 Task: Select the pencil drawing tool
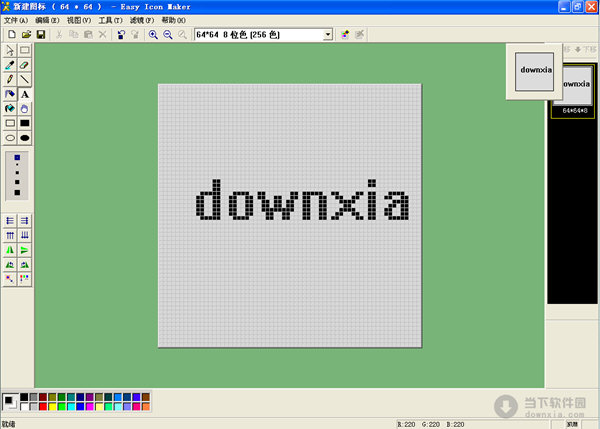(x=10, y=80)
